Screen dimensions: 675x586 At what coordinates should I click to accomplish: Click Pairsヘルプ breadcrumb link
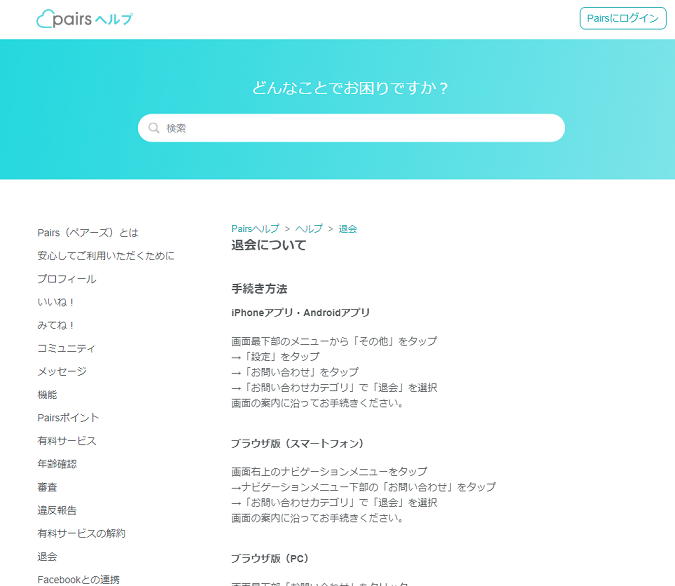coord(255,229)
